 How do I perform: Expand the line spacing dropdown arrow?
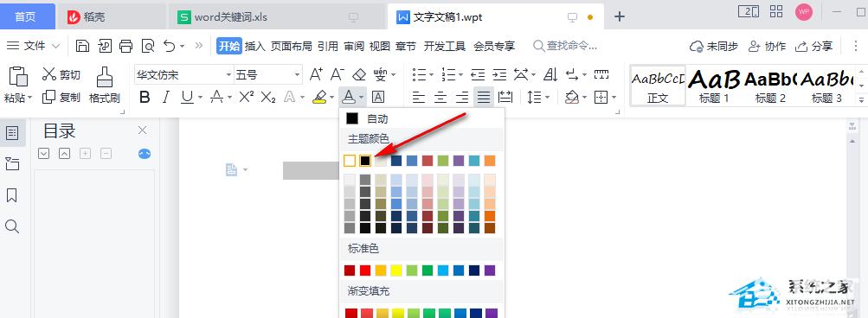tap(548, 98)
